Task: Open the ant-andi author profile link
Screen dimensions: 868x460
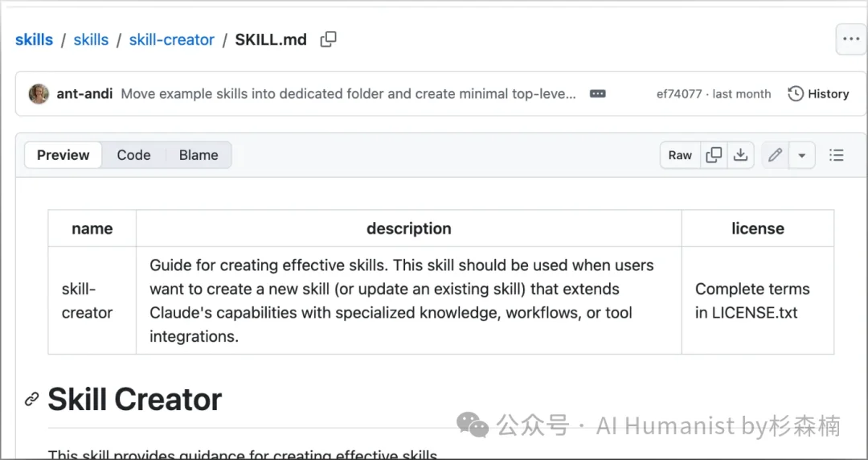Action: [84, 93]
